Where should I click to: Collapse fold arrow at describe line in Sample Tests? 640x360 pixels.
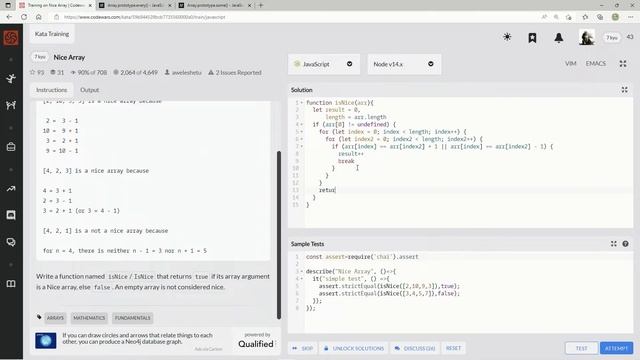point(302,271)
